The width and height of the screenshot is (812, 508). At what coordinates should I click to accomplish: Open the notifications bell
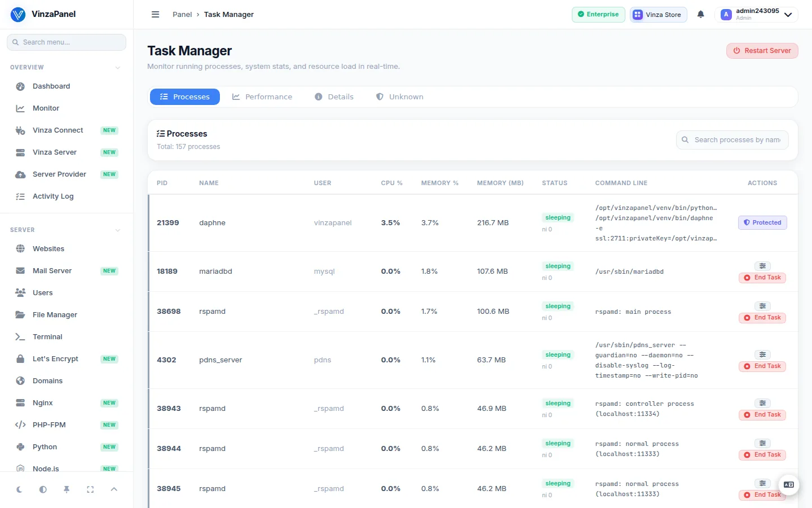coord(700,15)
